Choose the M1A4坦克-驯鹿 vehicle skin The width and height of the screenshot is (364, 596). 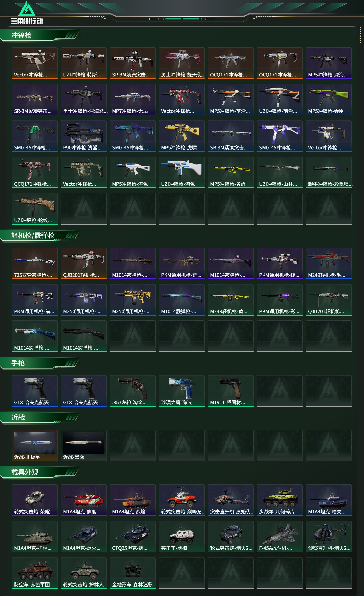click(83, 500)
